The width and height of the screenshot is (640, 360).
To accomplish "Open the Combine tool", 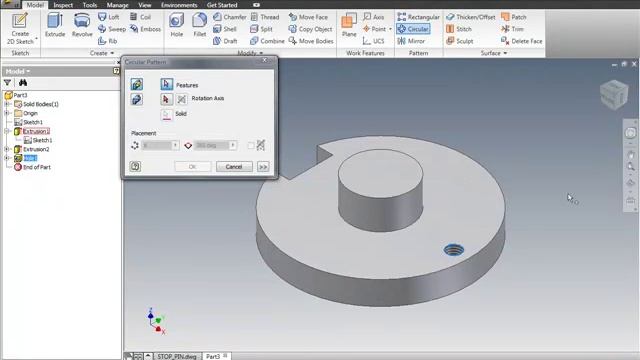I will (x=267, y=41).
